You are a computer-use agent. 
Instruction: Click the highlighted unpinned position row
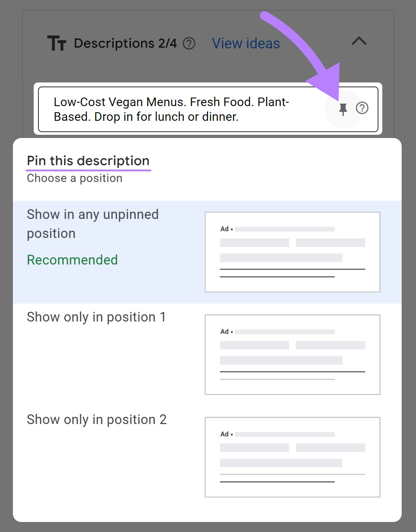(x=208, y=251)
